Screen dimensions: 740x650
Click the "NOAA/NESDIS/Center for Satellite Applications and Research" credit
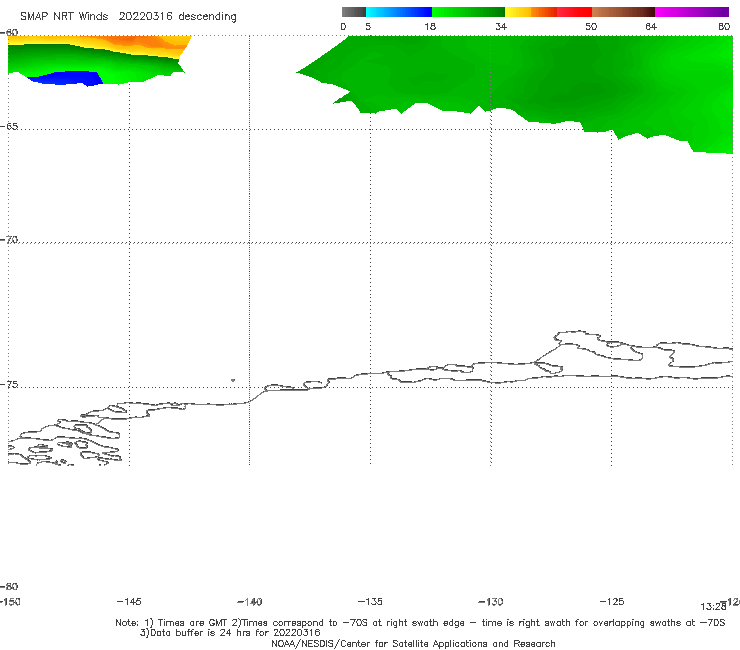click(x=413, y=644)
